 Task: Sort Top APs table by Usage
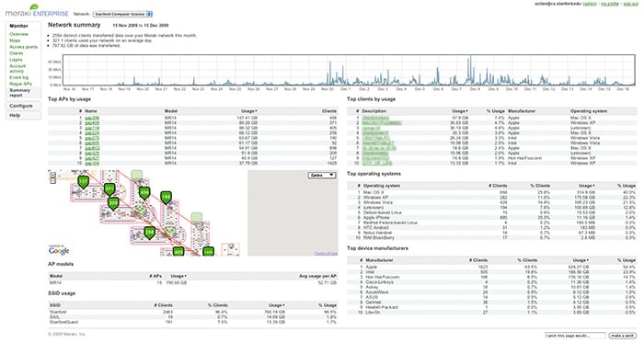(249, 111)
